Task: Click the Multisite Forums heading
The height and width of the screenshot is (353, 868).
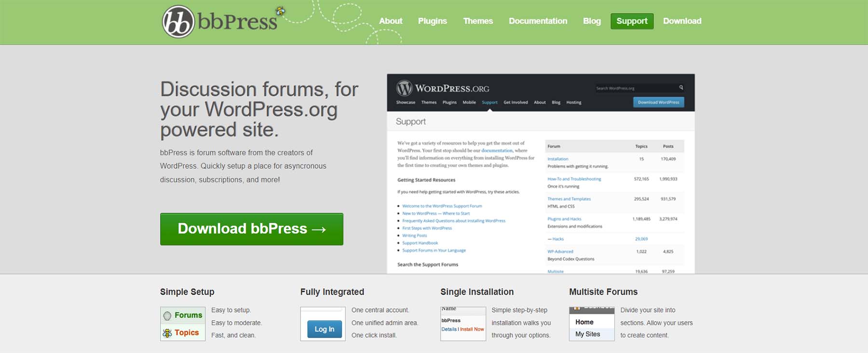Action: pyautogui.click(x=603, y=292)
